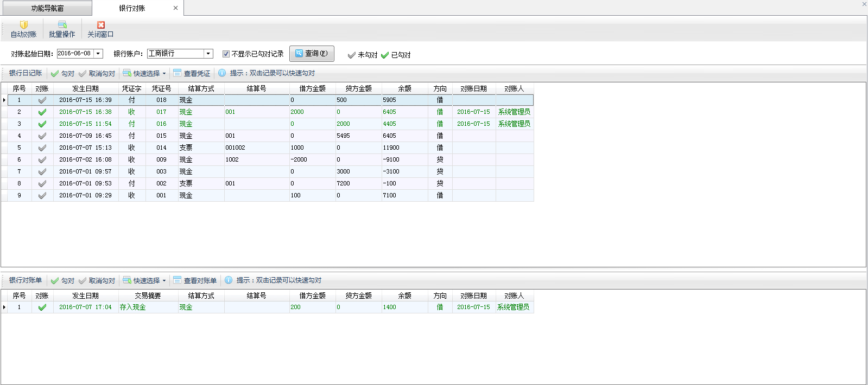Click 取消勾对 in the 银行对账单 toolbar
The height and width of the screenshot is (385, 868).
(97, 280)
